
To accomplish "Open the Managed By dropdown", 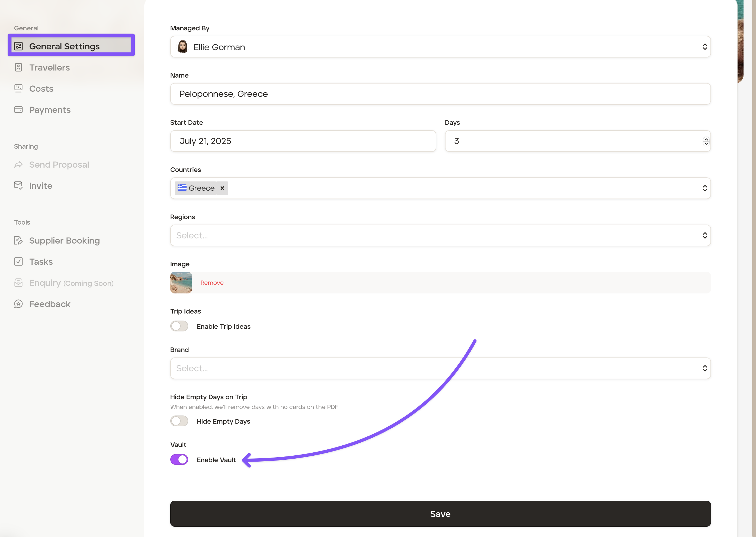I will pyautogui.click(x=440, y=47).
